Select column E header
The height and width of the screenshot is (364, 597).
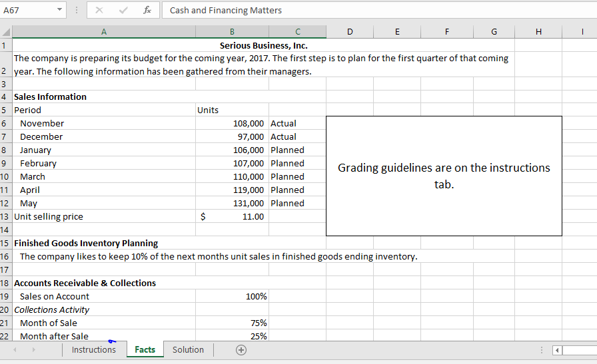(x=397, y=32)
